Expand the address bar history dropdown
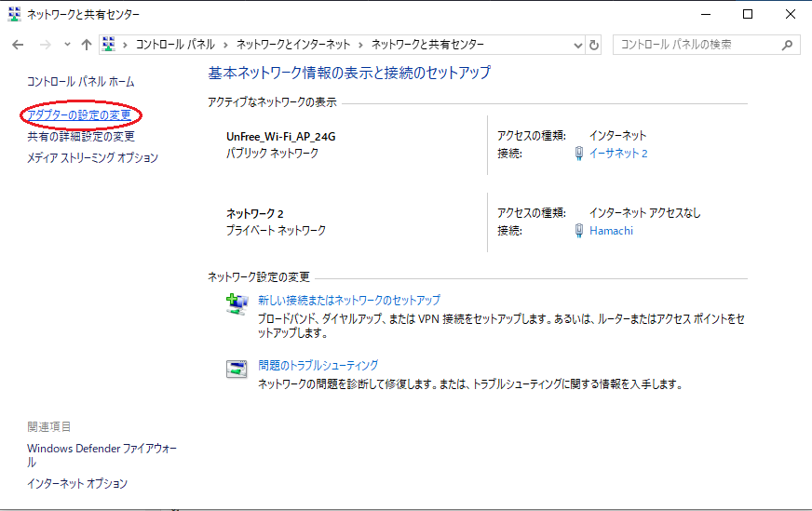The height and width of the screenshot is (511, 812). (578, 45)
